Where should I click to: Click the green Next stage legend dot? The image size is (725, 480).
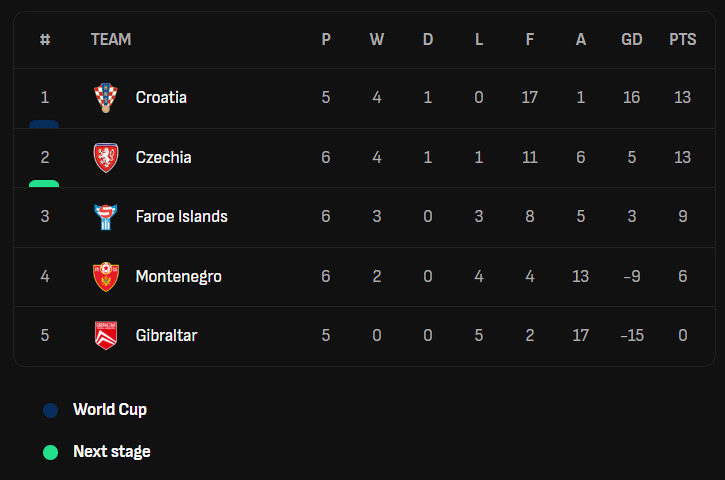[51, 452]
